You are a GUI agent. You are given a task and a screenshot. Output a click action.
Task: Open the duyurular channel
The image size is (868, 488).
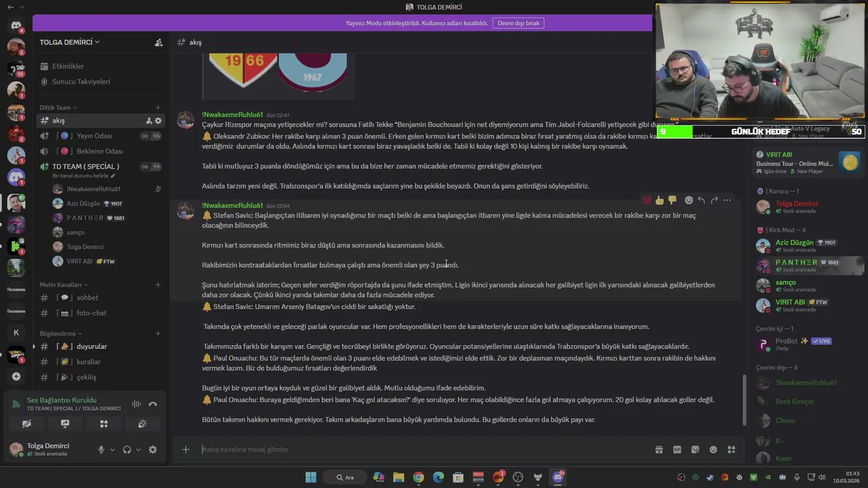click(x=100, y=346)
